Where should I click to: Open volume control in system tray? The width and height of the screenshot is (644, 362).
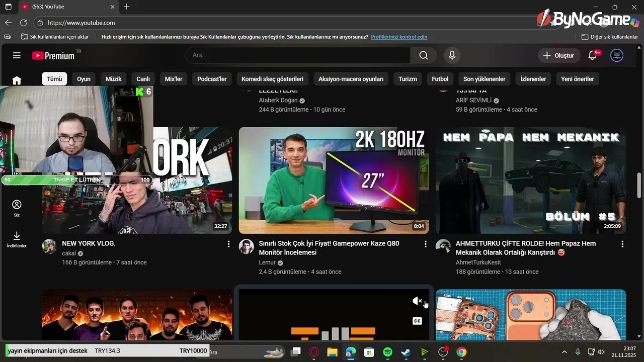coord(601,352)
